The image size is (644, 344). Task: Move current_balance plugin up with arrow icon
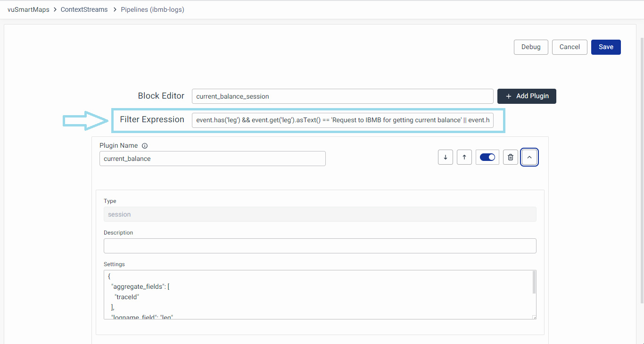pos(464,157)
